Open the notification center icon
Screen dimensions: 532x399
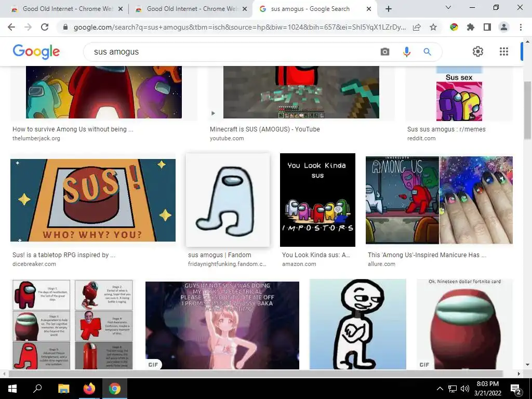(516, 389)
